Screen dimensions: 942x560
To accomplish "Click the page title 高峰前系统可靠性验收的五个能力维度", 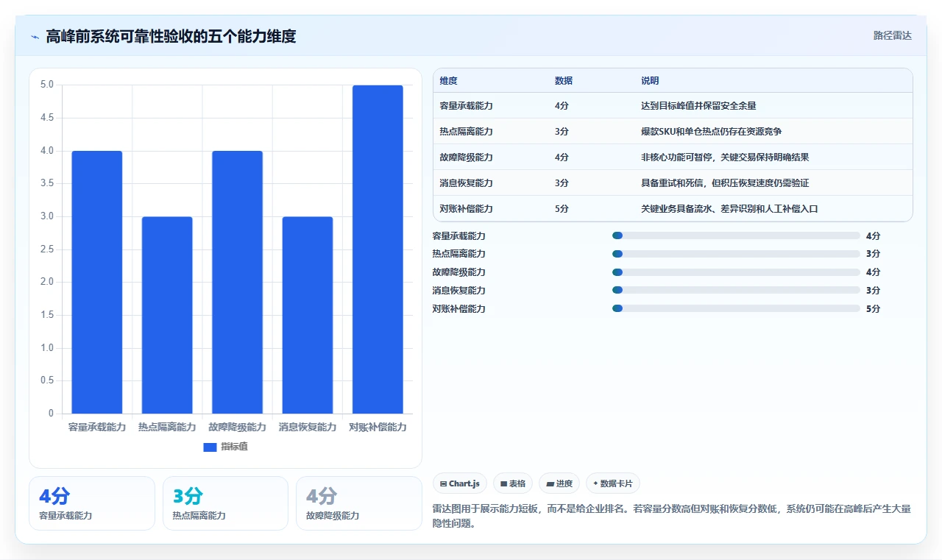I will coord(171,37).
